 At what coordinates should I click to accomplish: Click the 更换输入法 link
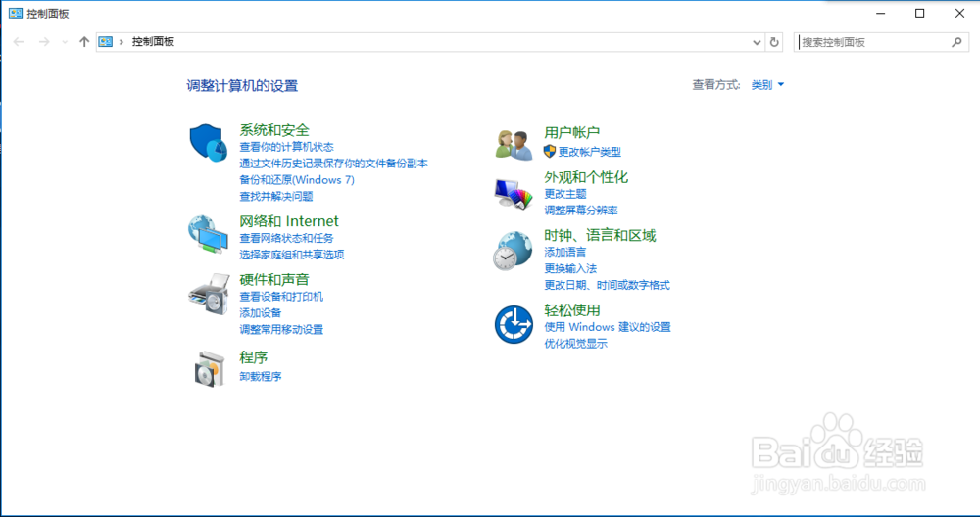(570, 268)
